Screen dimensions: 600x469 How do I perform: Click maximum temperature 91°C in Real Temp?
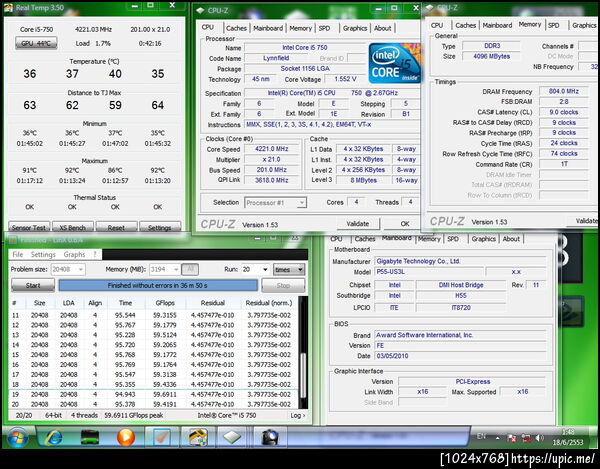coord(29,171)
